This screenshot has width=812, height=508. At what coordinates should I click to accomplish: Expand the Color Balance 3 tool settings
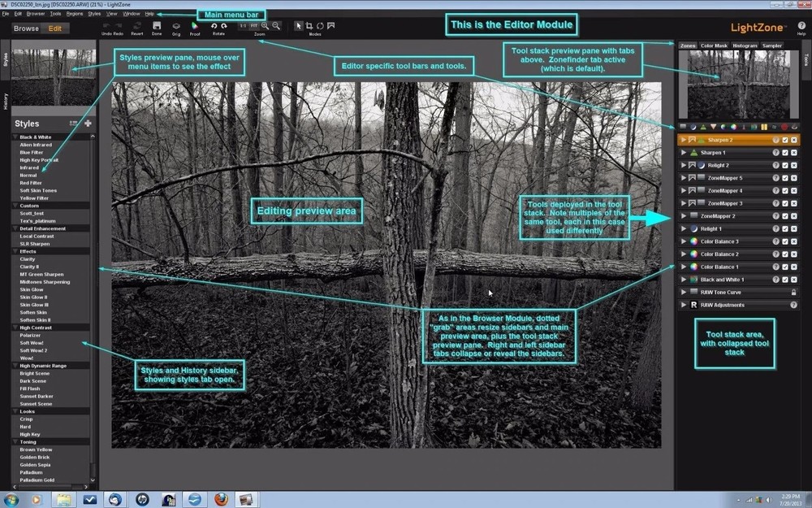pyautogui.click(x=682, y=240)
